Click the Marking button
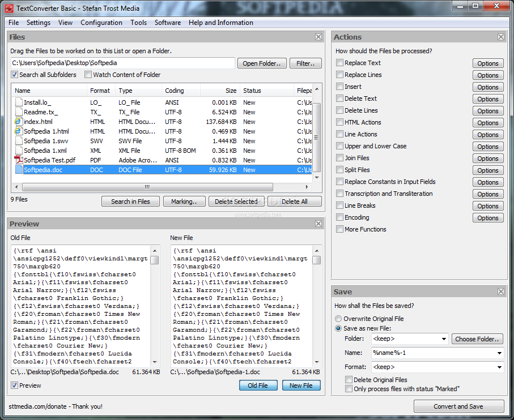The height and width of the screenshot is (420, 514). (x=184, y=202)
